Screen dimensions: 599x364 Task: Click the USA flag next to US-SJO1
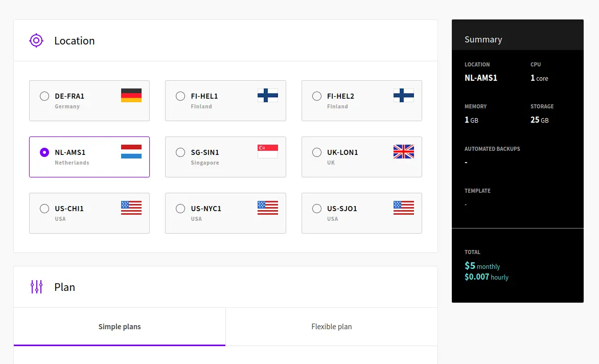[x=404, y=208]
